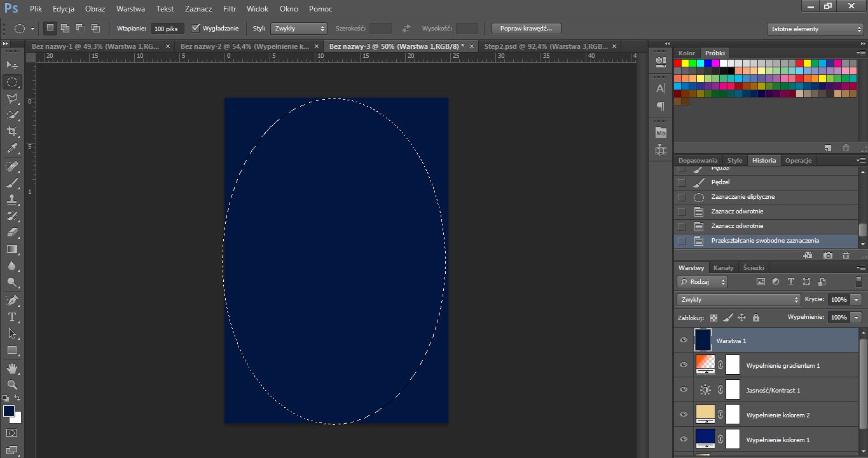
Task: Select the Dodge tool
Action: (x=12, y=282)
